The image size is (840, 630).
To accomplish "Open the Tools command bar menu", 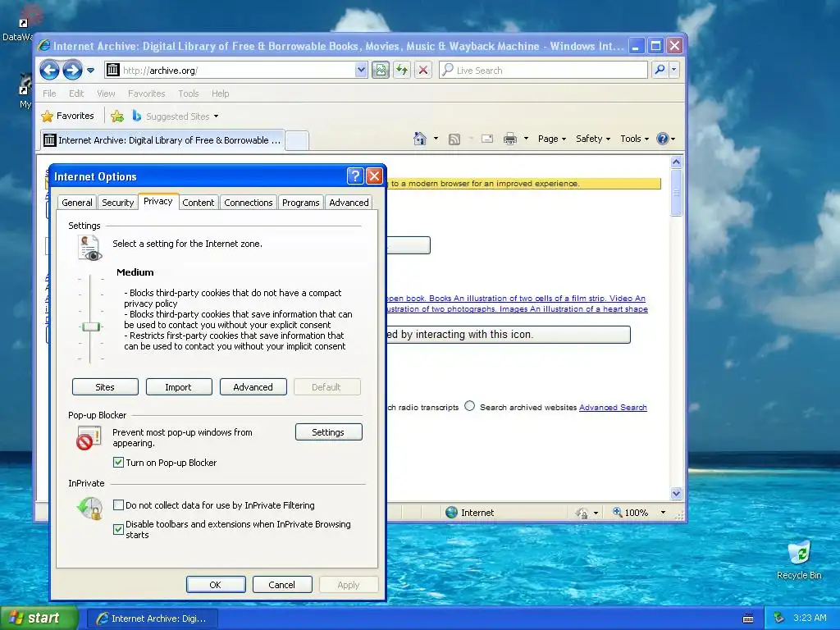I will [634, 139].
